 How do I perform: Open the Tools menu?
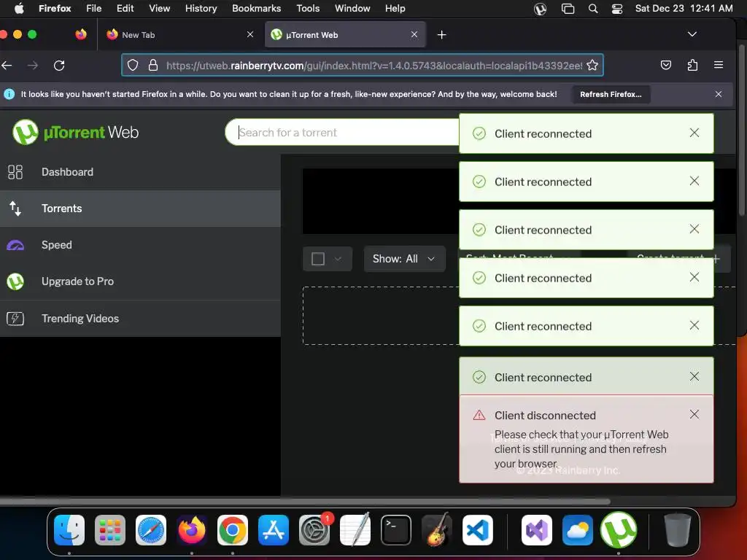point(308,8)
